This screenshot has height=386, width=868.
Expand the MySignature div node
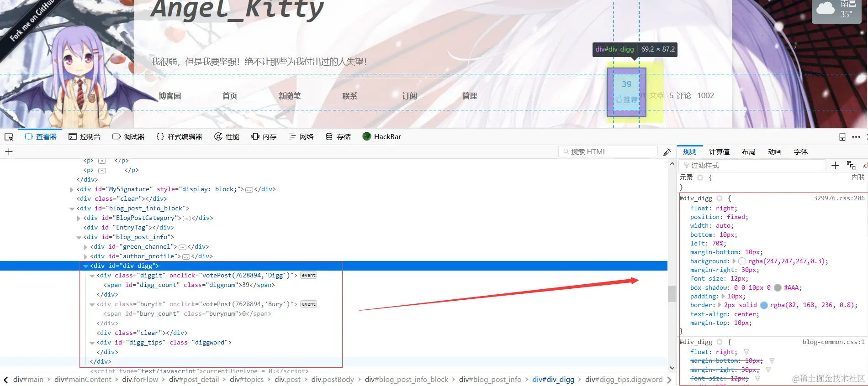(72, 189)
